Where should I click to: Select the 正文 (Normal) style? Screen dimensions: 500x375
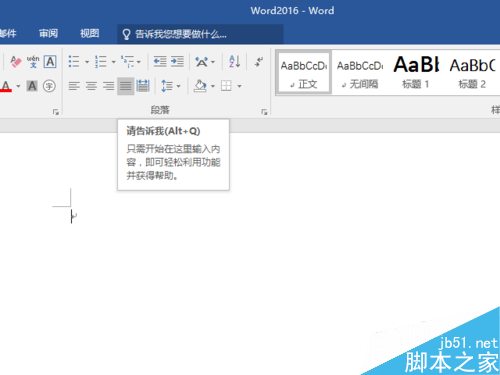[304, 73]
